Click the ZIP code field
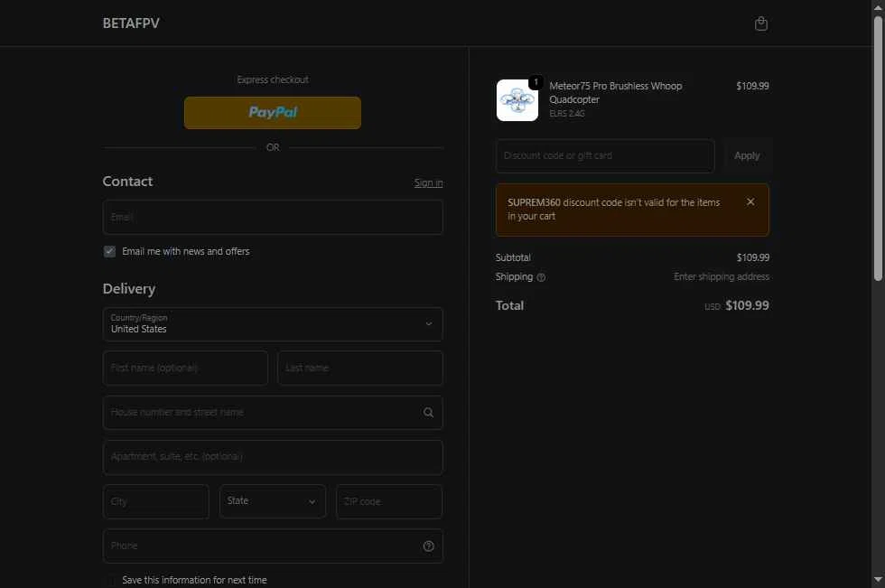The height and width of the screenshot is (588, 885). [389, 501]
